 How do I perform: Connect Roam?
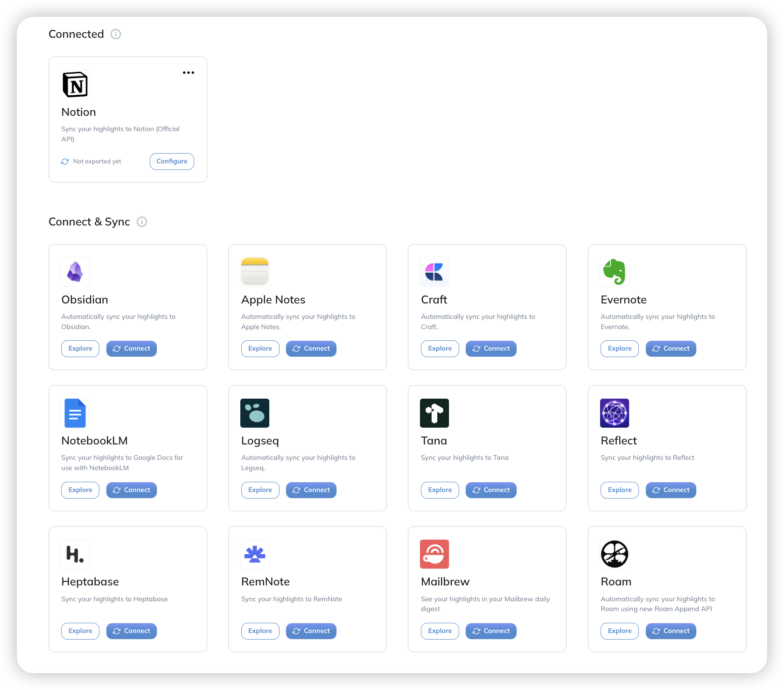671,631
